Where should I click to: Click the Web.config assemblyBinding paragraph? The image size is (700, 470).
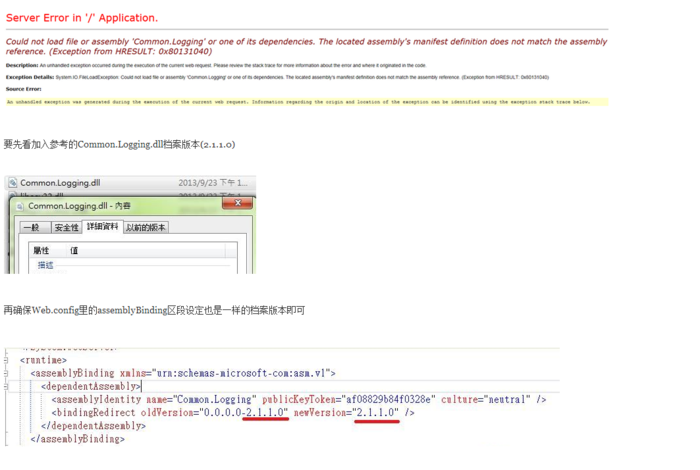click(154, 310)
